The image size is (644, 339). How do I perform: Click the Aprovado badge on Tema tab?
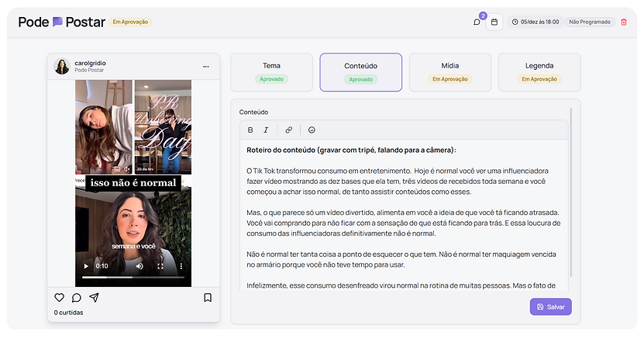(271, 79)
